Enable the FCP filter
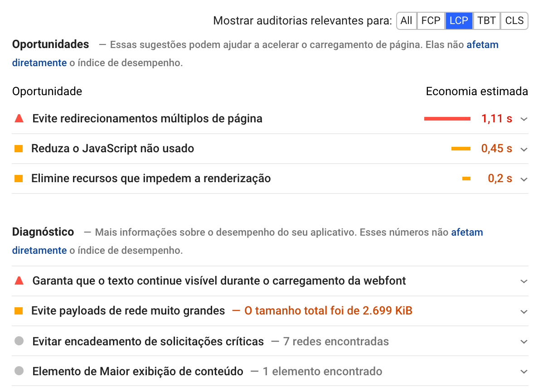 431,20
